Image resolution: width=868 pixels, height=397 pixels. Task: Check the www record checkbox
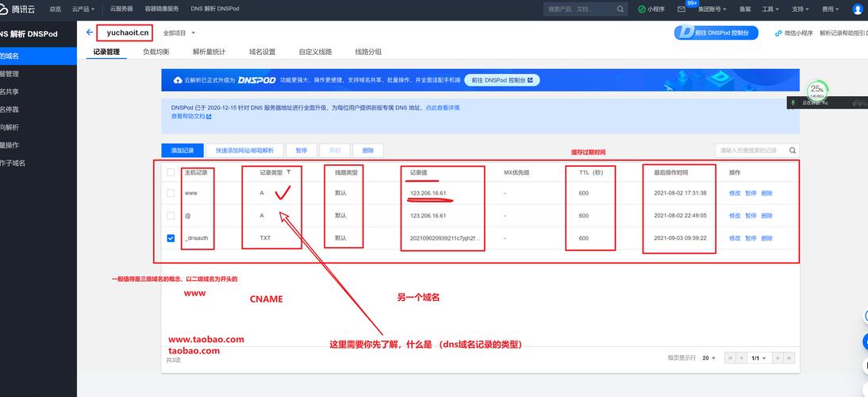tap(171, 193)
